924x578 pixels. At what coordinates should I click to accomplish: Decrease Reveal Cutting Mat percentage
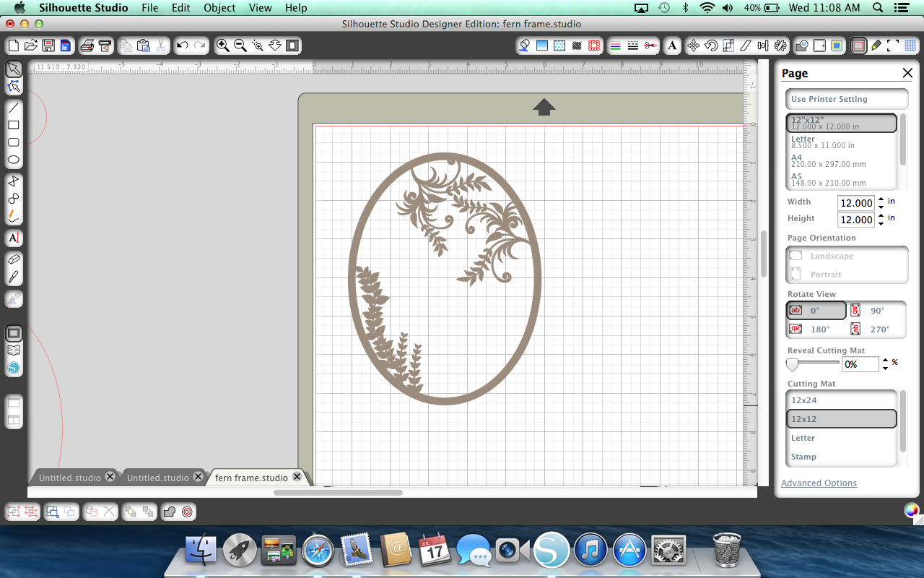point(886,368)
